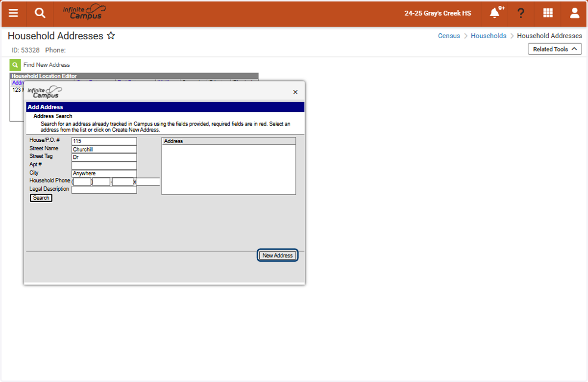The image size is (588, 382).
Task: Click Infinite Campus logo inside dialog
Action: pos(45,92)
